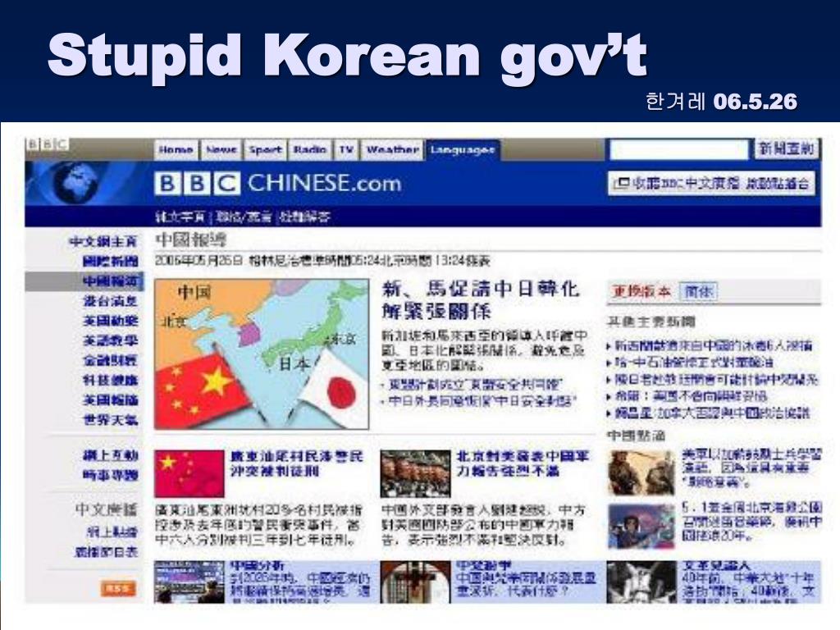
Task: Open 中文網主頁 in the left sidebar
Action: pyautogui.click(x=103, y=242)
